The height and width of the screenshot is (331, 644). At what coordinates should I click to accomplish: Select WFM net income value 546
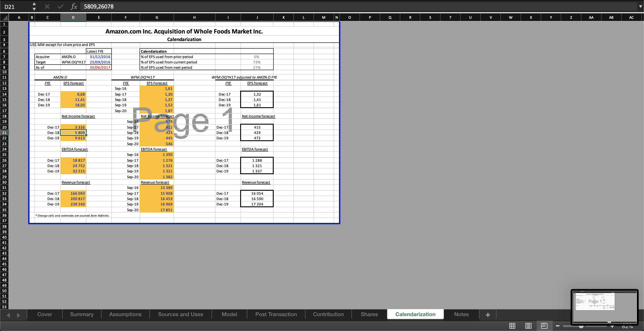tap(157, 144)
